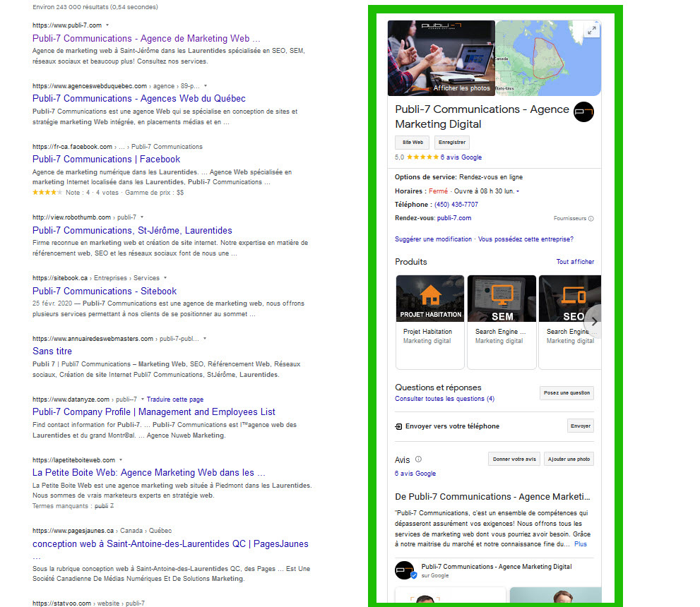The width and height of the screenshot is (700, 607).
Task: Open the Quebec map thumbnail
Action: click(x=548, y=58)
